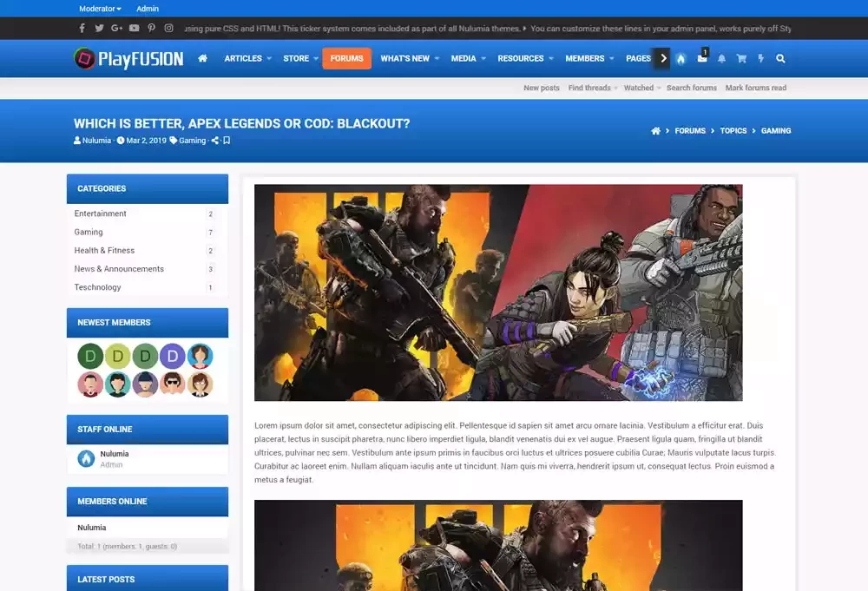868x591 pixels.
Task: Open the YouTube social icon
Action: coord(134,28)
